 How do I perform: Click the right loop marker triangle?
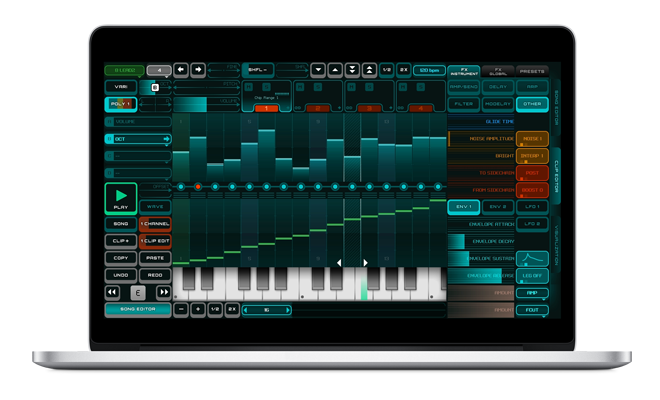click(365, 262)
